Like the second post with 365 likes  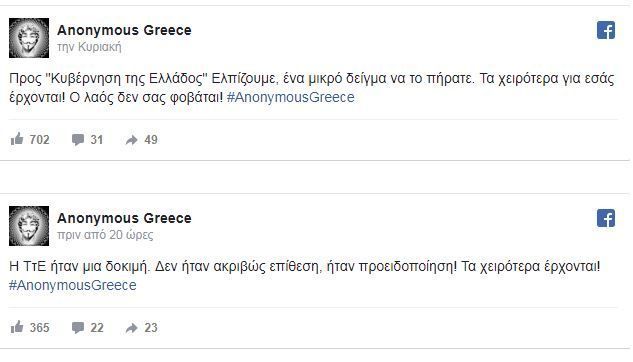[x=17, y=327]
